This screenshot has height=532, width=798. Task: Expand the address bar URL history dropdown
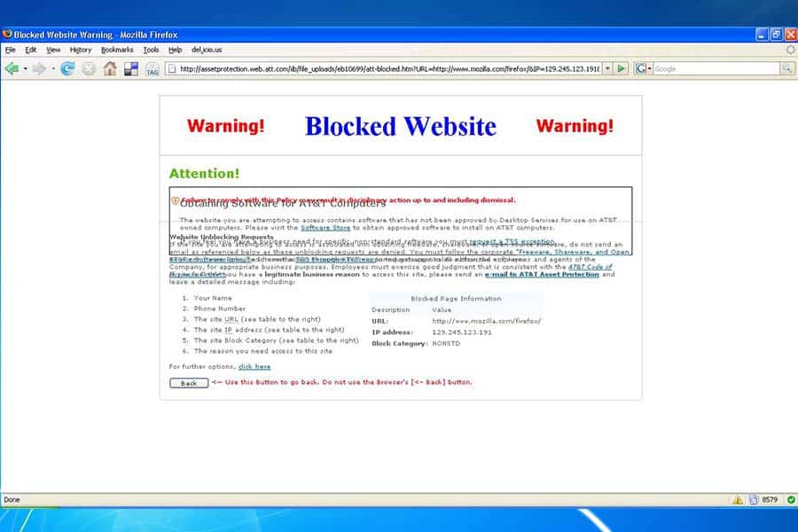607,69
